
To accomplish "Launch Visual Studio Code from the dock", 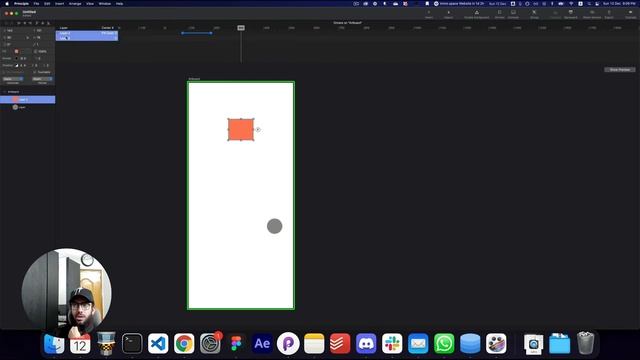I will pos(158,344).
